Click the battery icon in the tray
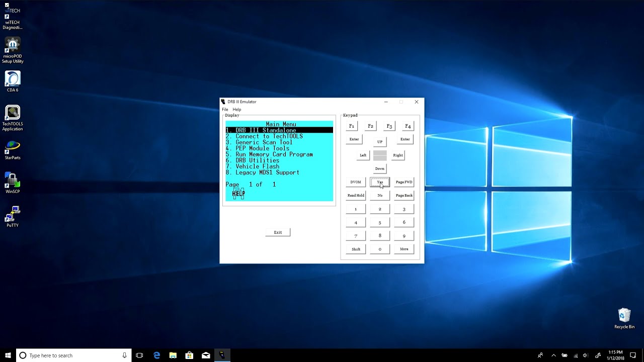This screenshot has width=644, height=362. coord(565,355)
